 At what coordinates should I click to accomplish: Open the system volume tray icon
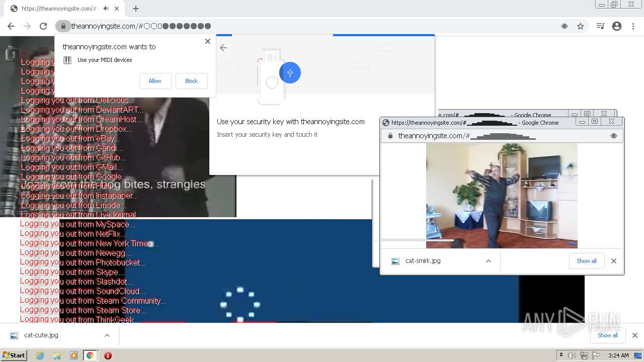coord(572,355)
